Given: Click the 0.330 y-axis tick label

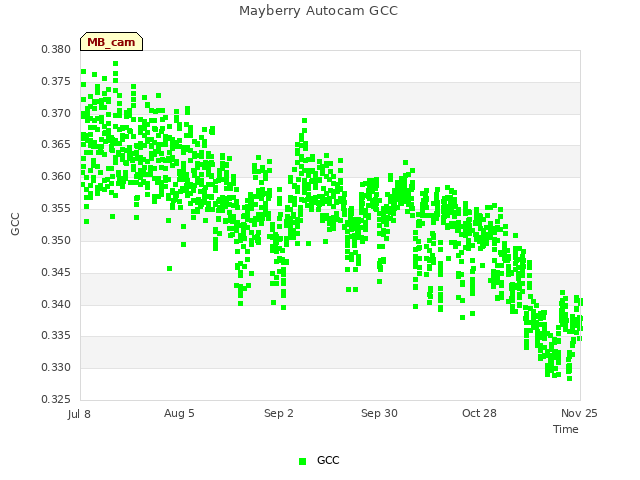Looking at the screenshot, I should pos(56,367).
